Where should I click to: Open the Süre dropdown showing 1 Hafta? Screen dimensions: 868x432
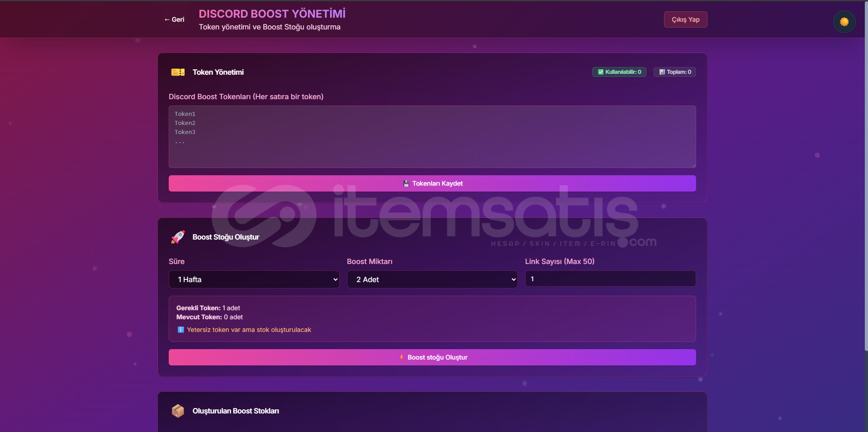[254, 279]
